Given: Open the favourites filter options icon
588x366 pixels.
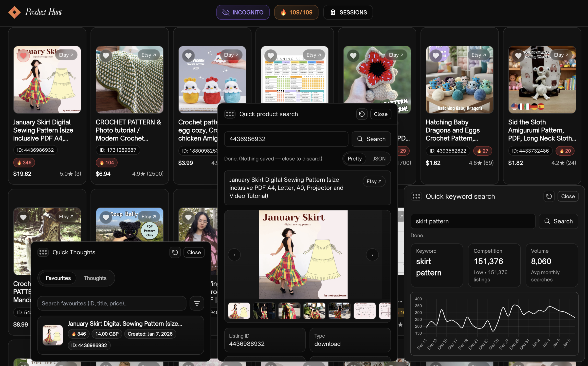Looking at the screenshot, I should pos(197,303).
